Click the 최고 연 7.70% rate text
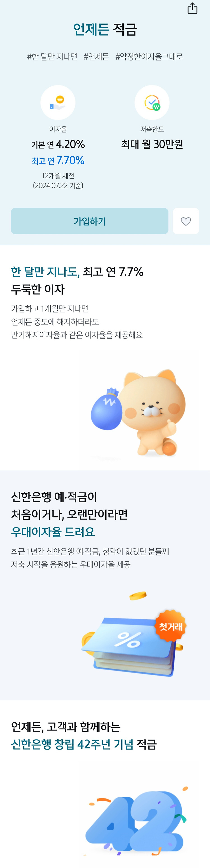Screen dimensions: 210x868 tap(58, 160)
